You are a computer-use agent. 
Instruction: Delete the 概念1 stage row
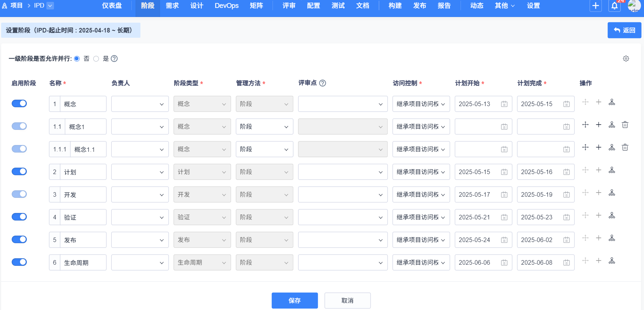pos(625,125)
